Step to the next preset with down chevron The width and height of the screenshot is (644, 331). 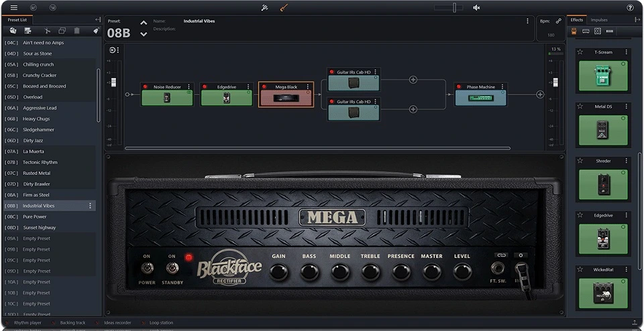tap(144, 34)
